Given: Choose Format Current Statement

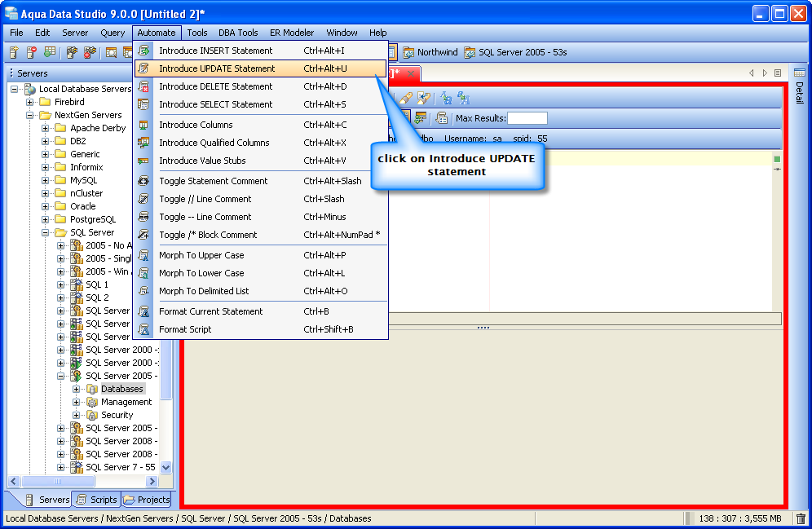Looking at the screenshot, I should [x=261, y=311].
